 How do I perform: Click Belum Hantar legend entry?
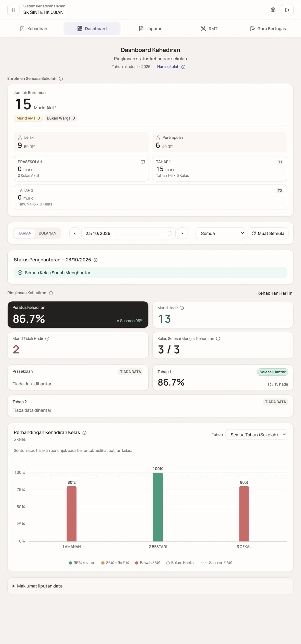(181, 563)
